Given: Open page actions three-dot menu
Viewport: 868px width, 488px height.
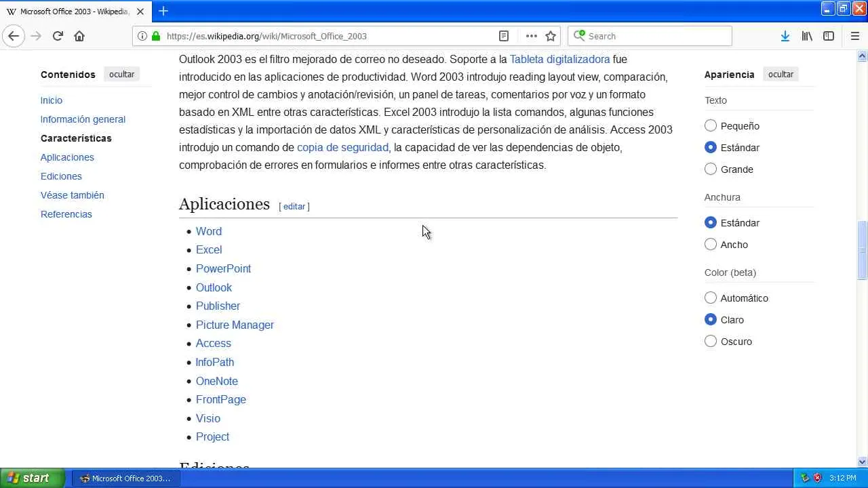Looking at the screenshot, I should click(531, 36).
